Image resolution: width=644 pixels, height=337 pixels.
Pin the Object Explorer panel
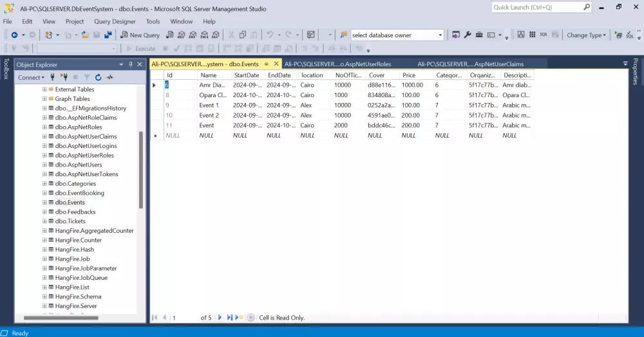click(x=131, y=64)
